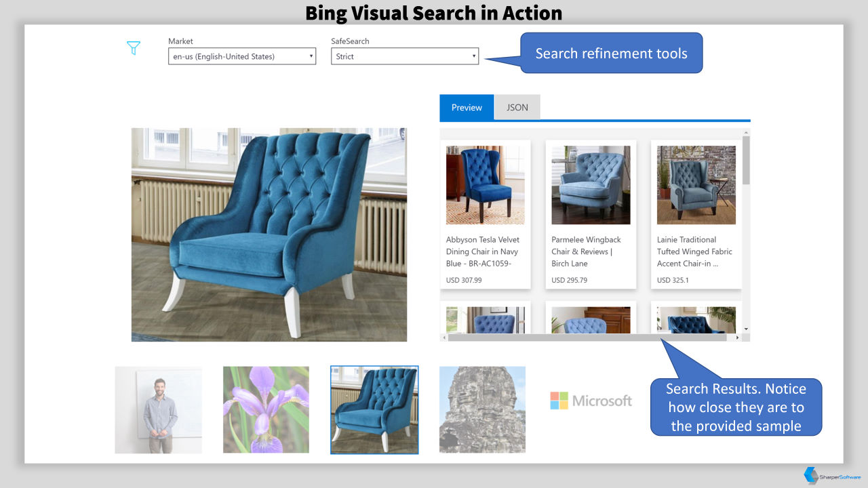868x488 pixels.
Task: Open the Lainie Traditional Tufted Winged chair image
Action: [696, 185]
